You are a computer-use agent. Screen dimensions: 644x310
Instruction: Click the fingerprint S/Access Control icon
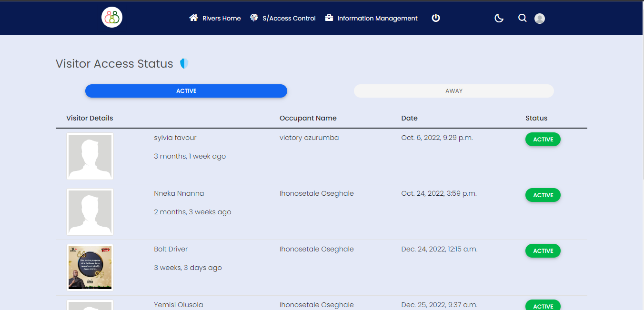coord(254,18)
